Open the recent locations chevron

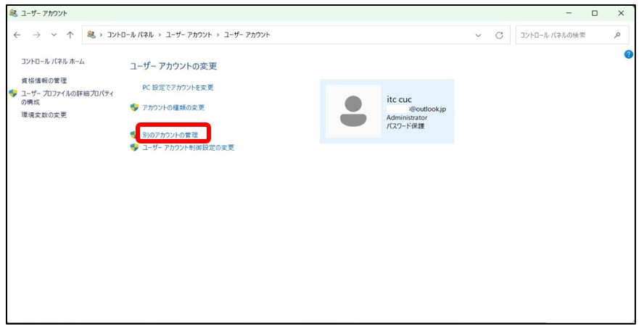click(x=54, y=35)
